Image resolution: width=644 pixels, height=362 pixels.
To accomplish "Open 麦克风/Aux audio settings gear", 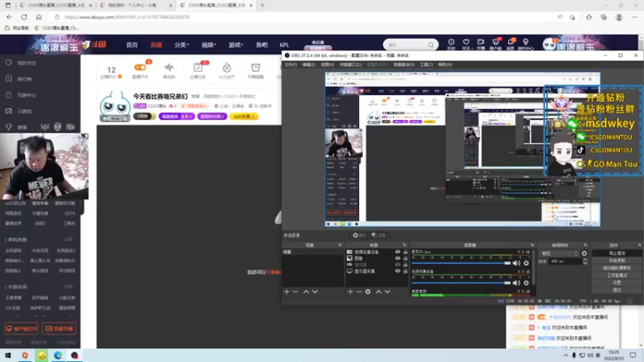I will tap(526, 263).
